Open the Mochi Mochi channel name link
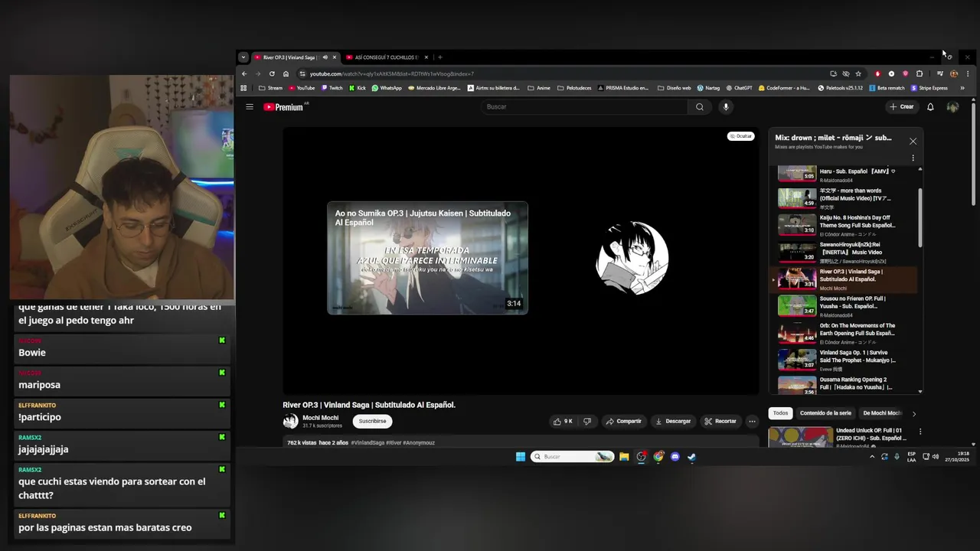Viewport: 980px width, 551px height. pyautogui.click(x=321, y=418)
